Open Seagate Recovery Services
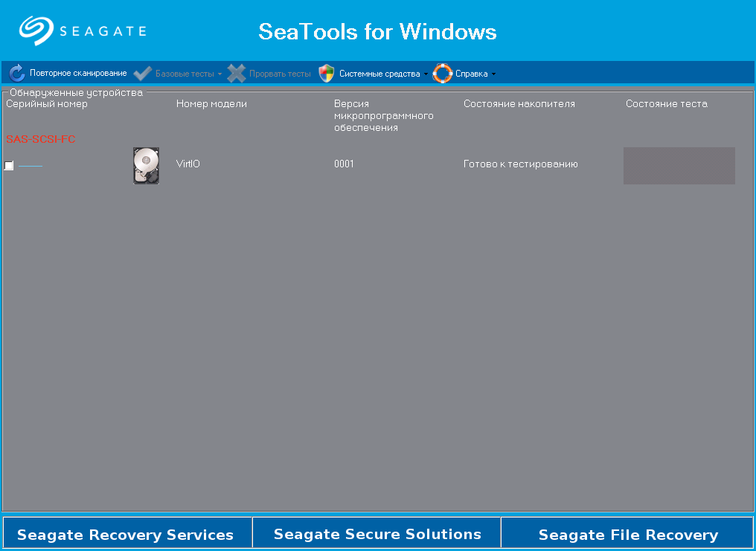Viewport: 756px width, 551px height. tap(125, 535)
